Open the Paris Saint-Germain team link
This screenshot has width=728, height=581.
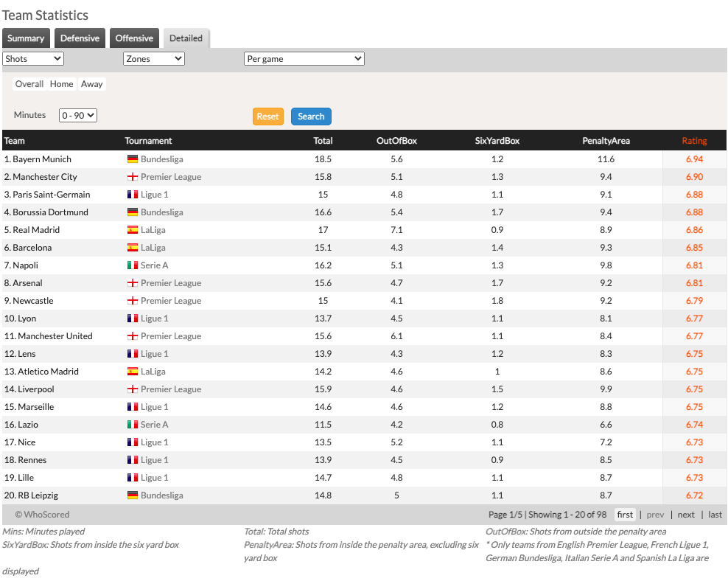(52, 195)
